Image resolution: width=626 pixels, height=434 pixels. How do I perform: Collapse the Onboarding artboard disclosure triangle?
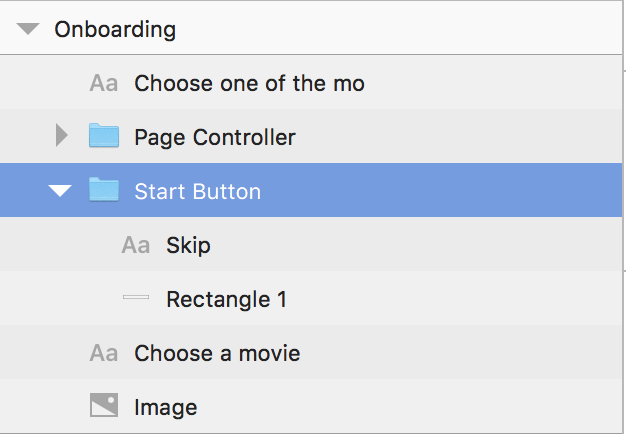pos(28,29)
